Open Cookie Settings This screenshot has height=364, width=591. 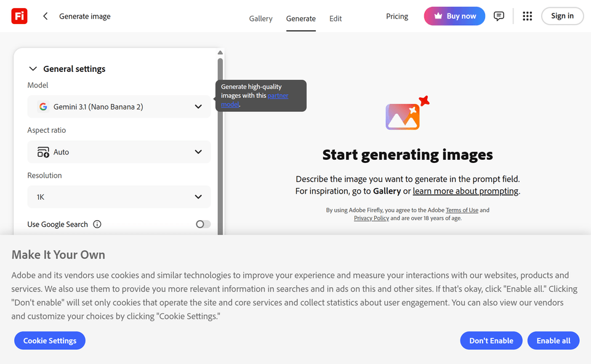(x=50, y=341)
